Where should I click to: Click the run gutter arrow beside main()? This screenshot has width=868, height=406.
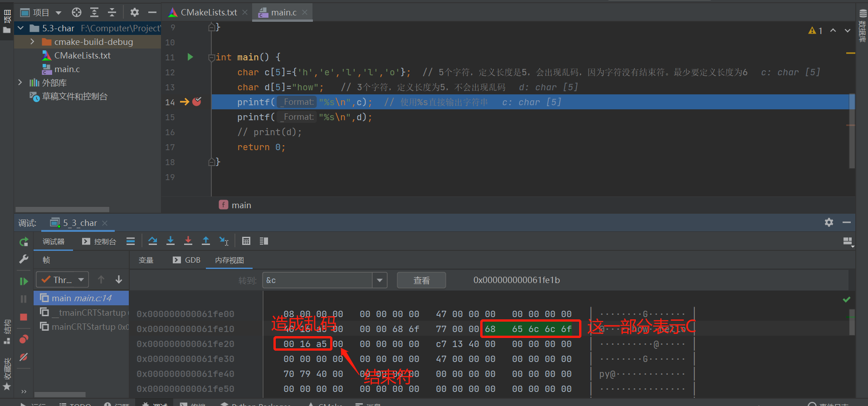[x=190, y=57]
